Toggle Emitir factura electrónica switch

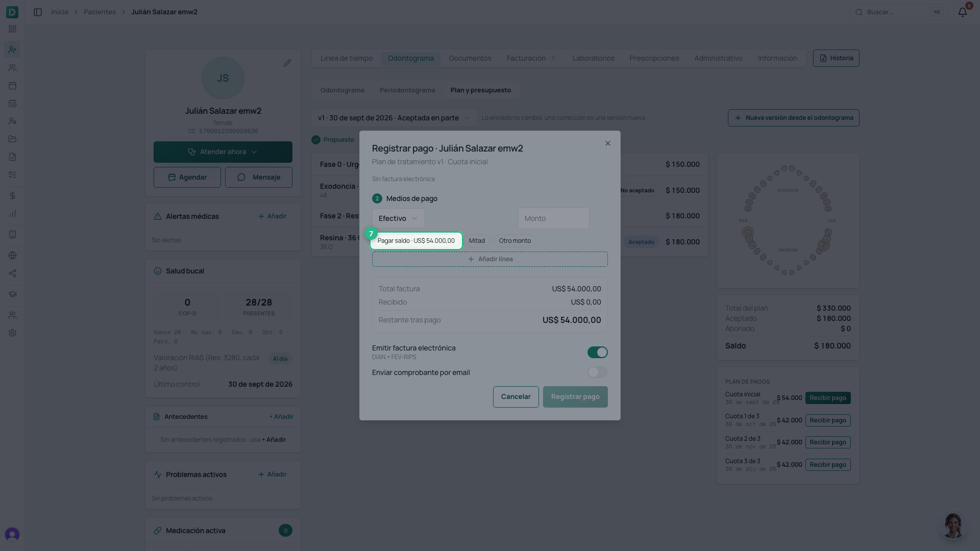597,353
